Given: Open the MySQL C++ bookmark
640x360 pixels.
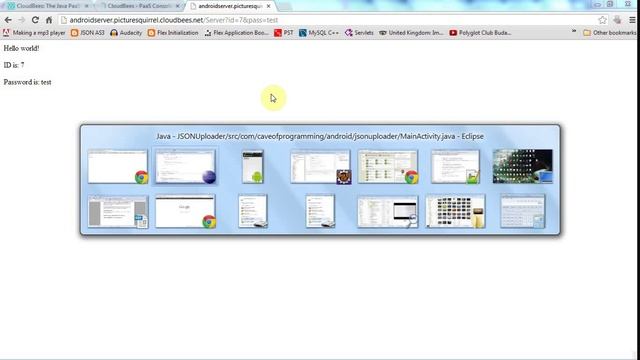Looking at the screenshot, I should (319, 33).
